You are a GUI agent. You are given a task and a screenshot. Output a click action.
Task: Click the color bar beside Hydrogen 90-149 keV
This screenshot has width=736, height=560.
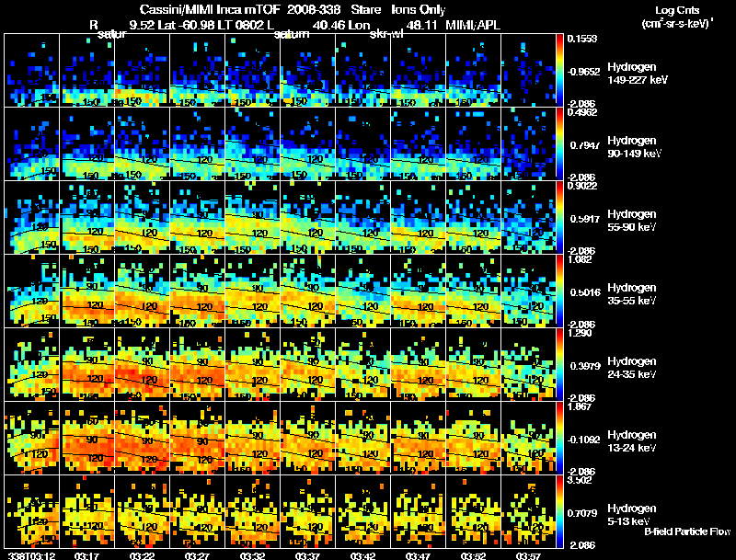[559, 143]
